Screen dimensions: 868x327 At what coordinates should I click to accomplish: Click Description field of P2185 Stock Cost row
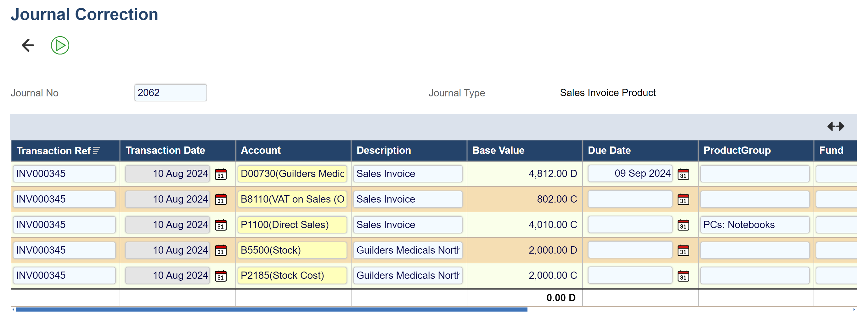click(x=407, y=276)
